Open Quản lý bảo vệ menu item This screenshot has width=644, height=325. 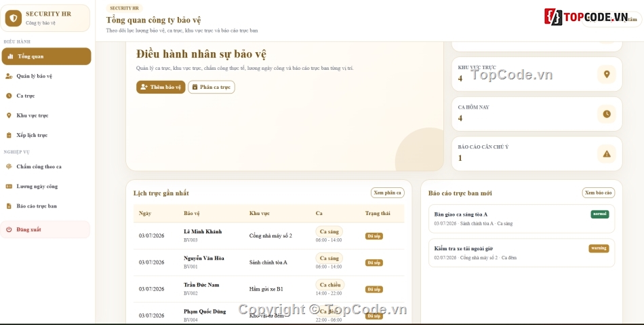point(46,76)
